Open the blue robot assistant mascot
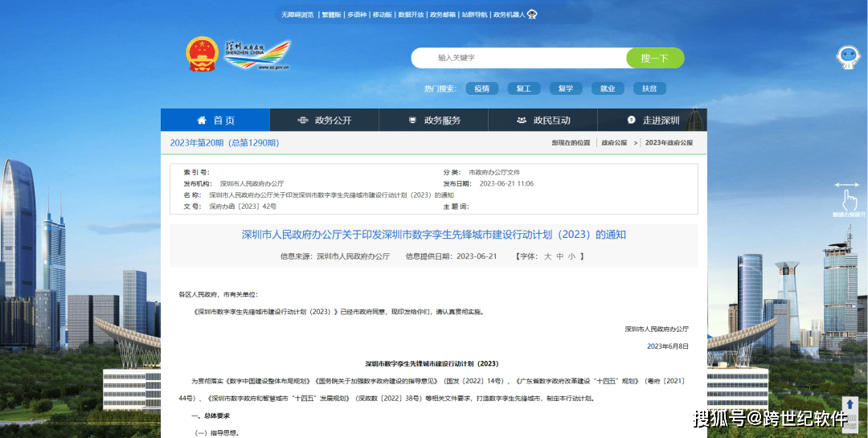Screen dimensions: 868x438 (x=848, y=58)
